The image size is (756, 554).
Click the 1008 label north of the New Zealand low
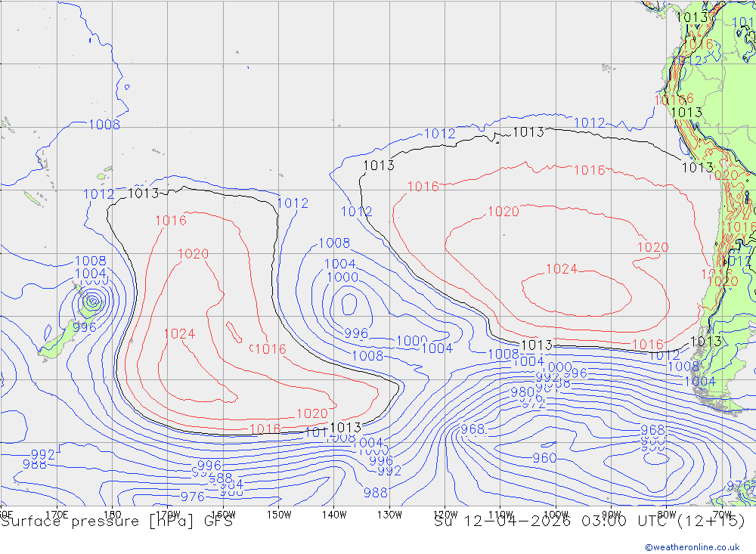tap(91, 261)
